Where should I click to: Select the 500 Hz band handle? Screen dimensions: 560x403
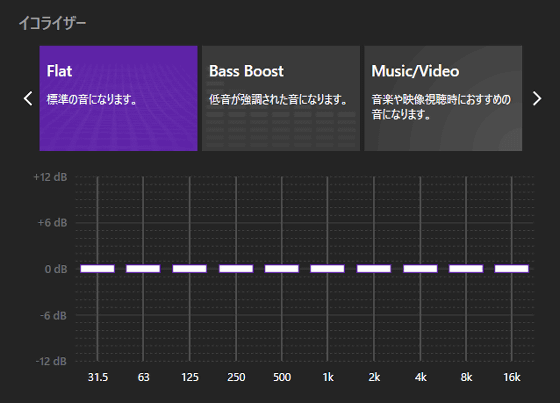pos(282,269)
